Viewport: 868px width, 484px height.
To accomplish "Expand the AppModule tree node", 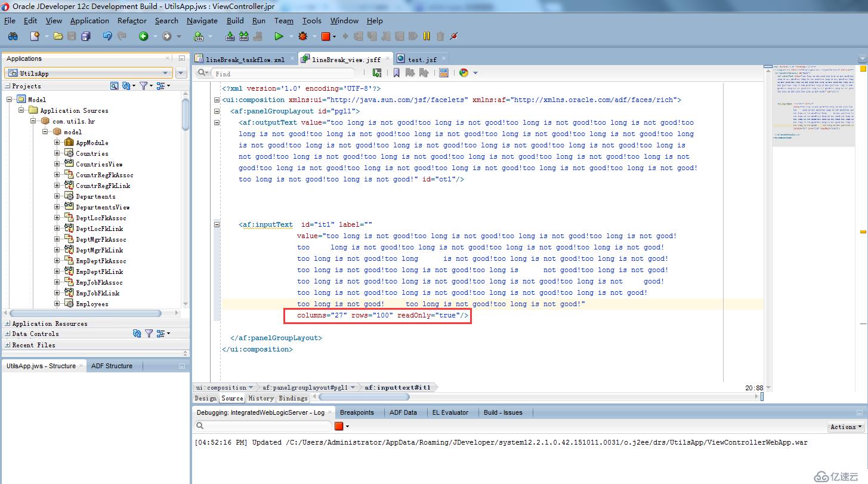I will click(57, 143).
